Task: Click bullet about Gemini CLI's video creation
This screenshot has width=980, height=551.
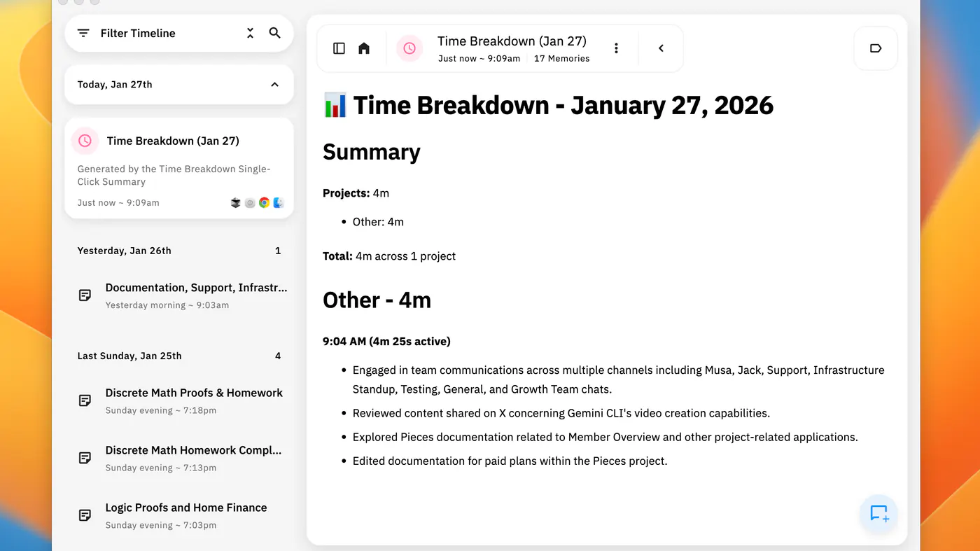Action: click(x=561, y=413)
